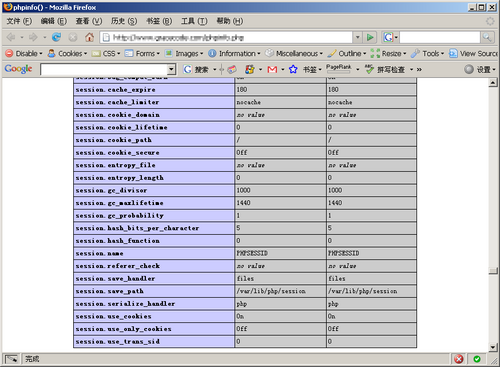This screenshot has height=367, width=500.
Task: Open the address bar history dropdown
Action: (x=357, y=37)
